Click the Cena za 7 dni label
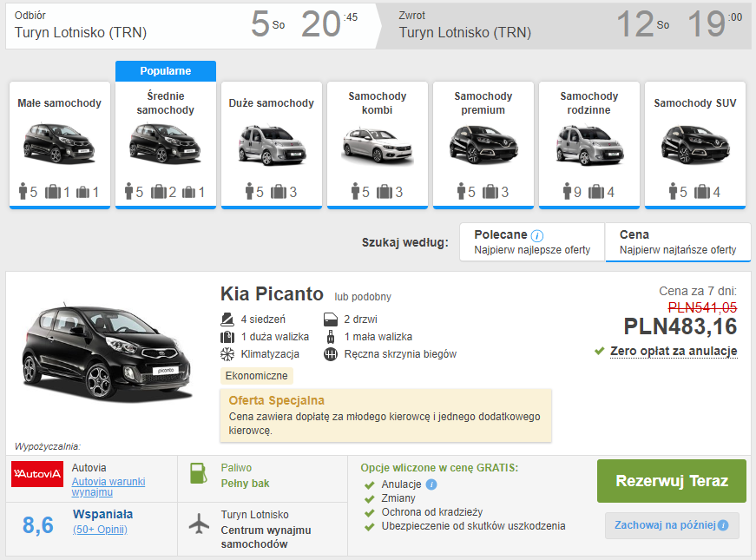The height and width of the screenshot is (560, 756). point(698,291)
